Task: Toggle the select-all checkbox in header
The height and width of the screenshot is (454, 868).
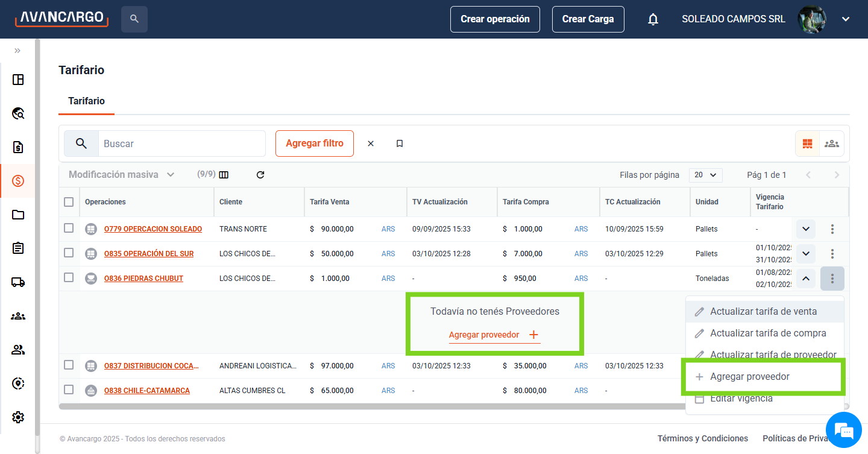Action: click(69, 202)
